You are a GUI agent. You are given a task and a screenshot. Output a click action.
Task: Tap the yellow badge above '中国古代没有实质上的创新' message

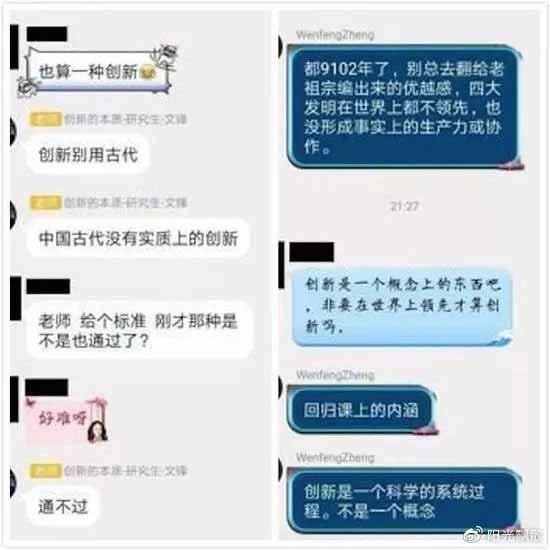pos(46,203)
